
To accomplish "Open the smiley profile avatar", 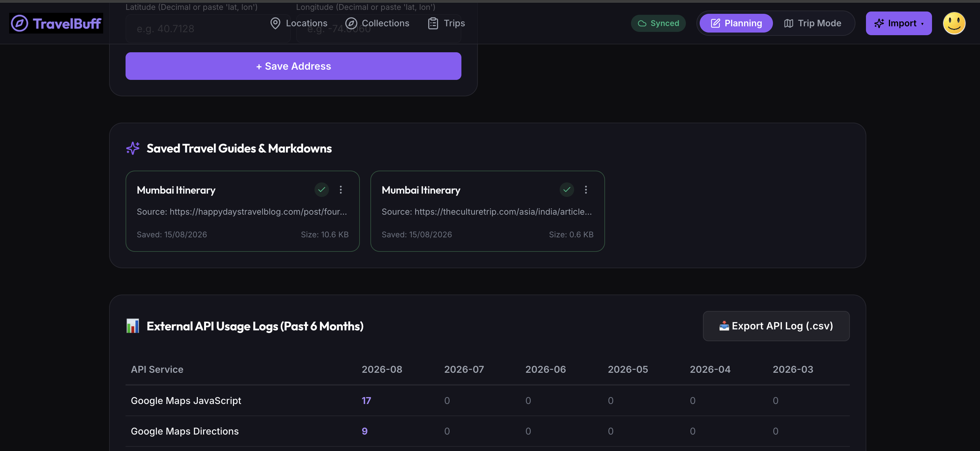I will (x=954, y=23).
